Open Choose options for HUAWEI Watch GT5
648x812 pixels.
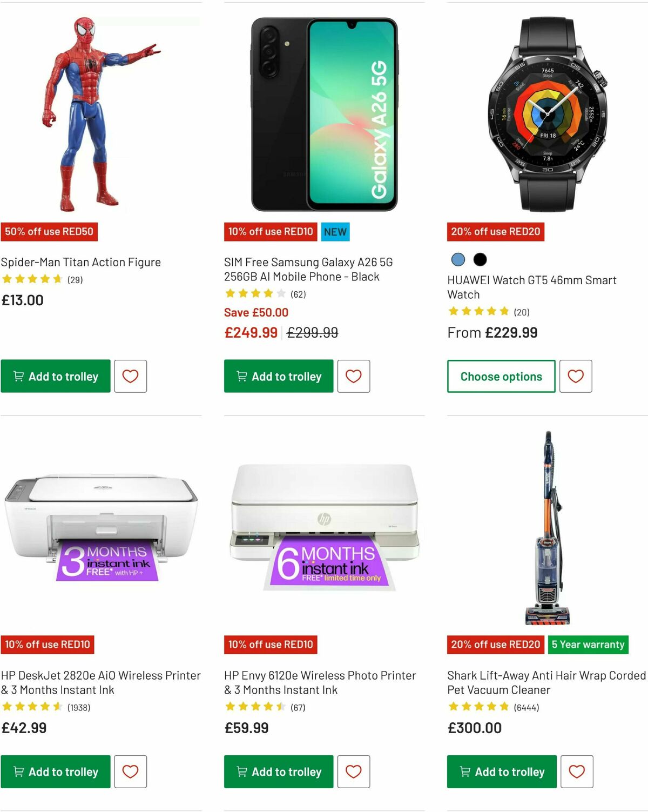(x=501, y=376)
